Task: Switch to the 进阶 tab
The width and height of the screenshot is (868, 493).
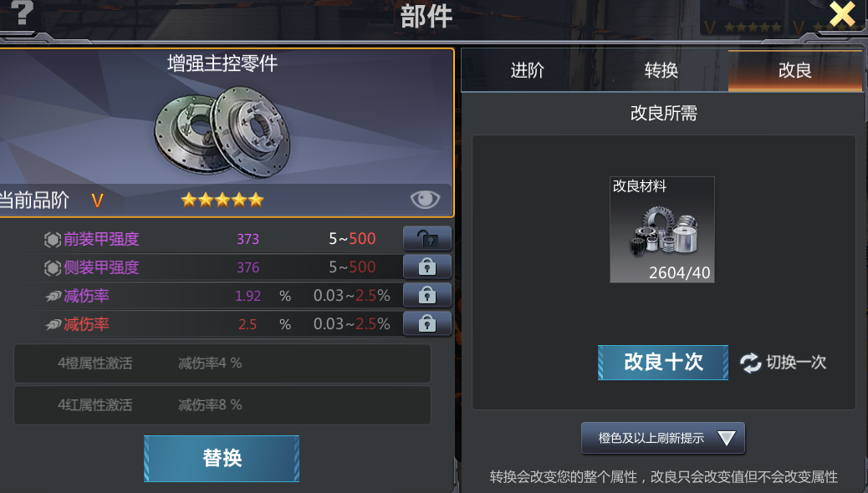Action: [x=527, y=70]
